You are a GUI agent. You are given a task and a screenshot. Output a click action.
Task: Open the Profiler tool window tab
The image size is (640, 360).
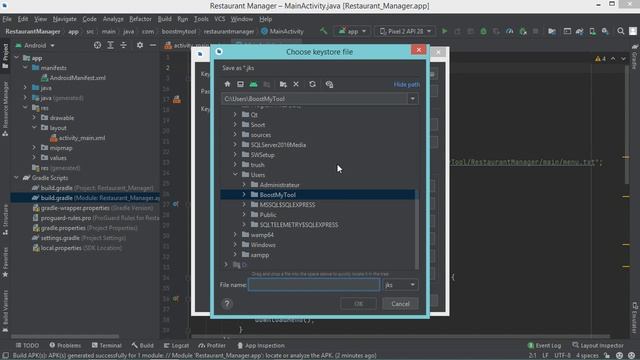click(211, 345)
